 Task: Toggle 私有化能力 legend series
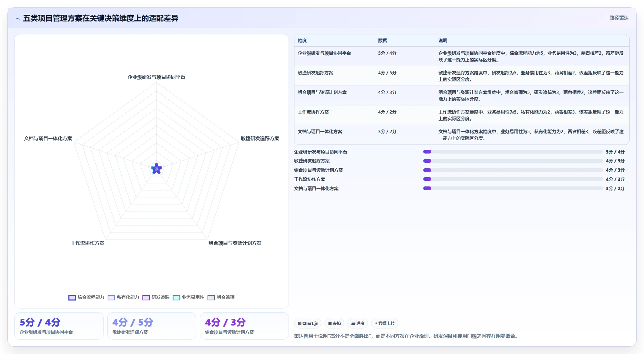(124, 297)
